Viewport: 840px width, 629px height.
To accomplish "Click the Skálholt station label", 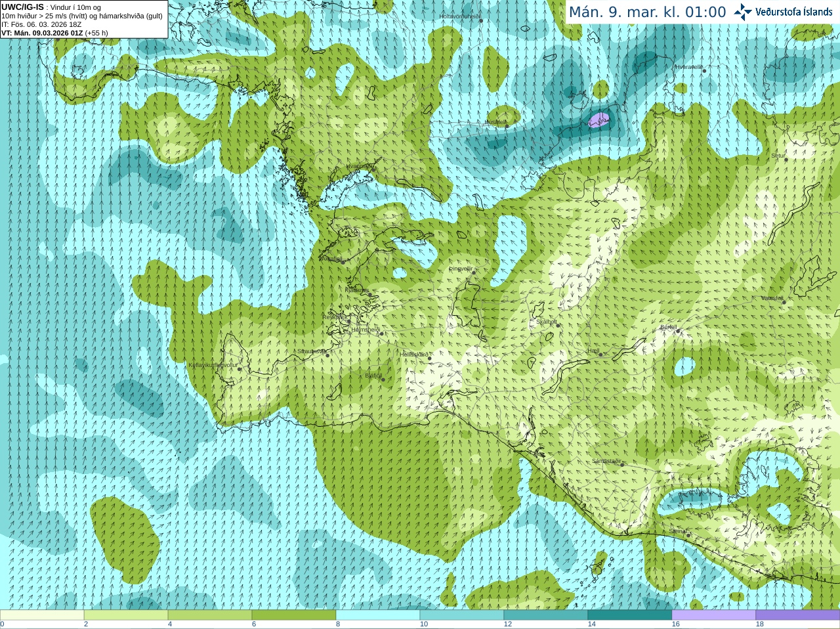I will 547,322.
